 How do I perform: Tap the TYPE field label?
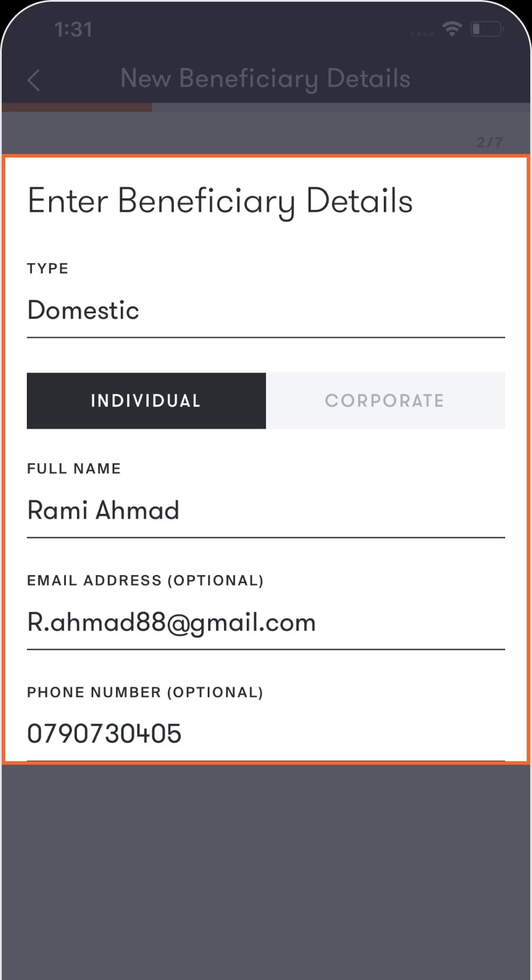[48, 268]
